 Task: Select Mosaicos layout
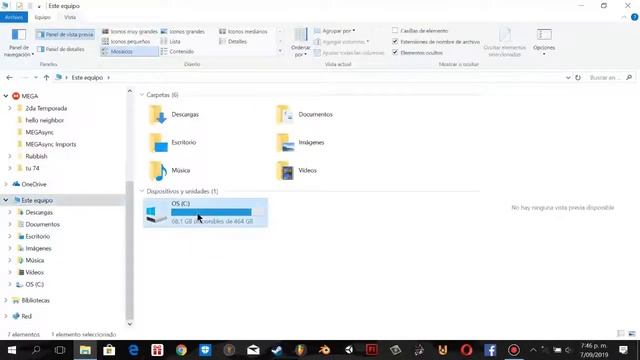coord(129,51)
